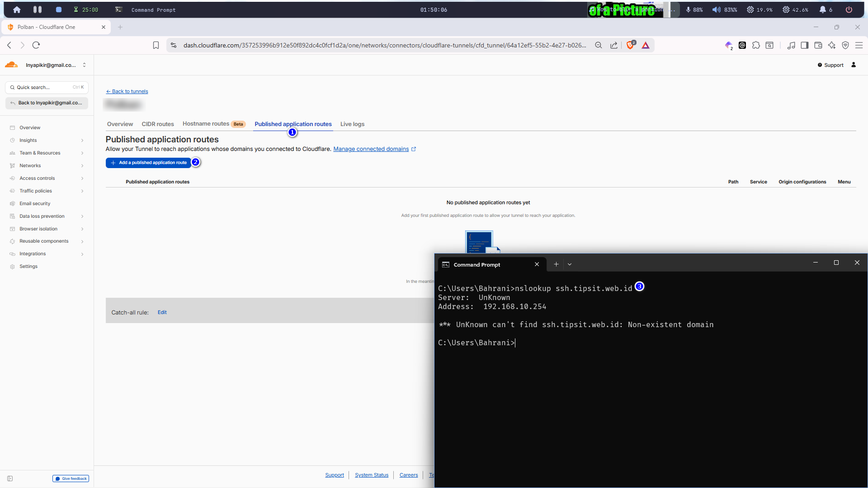868x488 pixels.
Task: Close the Polban - Cloudflare One tab
Action: coord(104,27)
